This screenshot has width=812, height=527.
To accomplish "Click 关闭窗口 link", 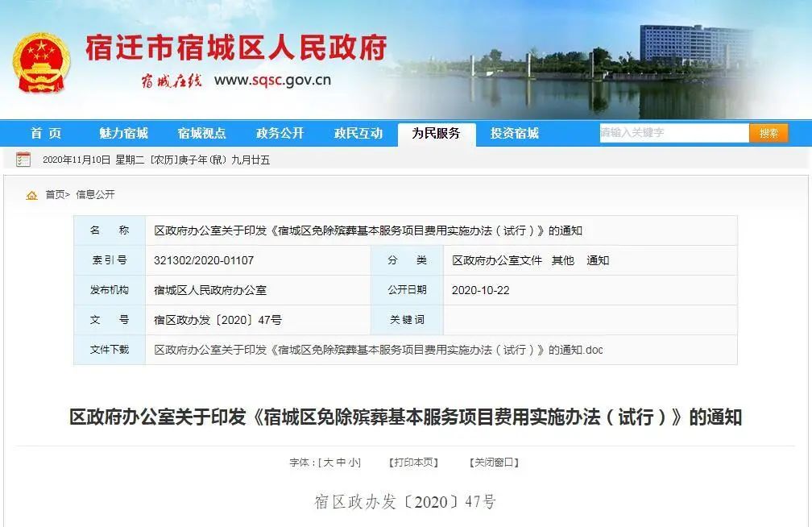I will [x=494, y=463].
